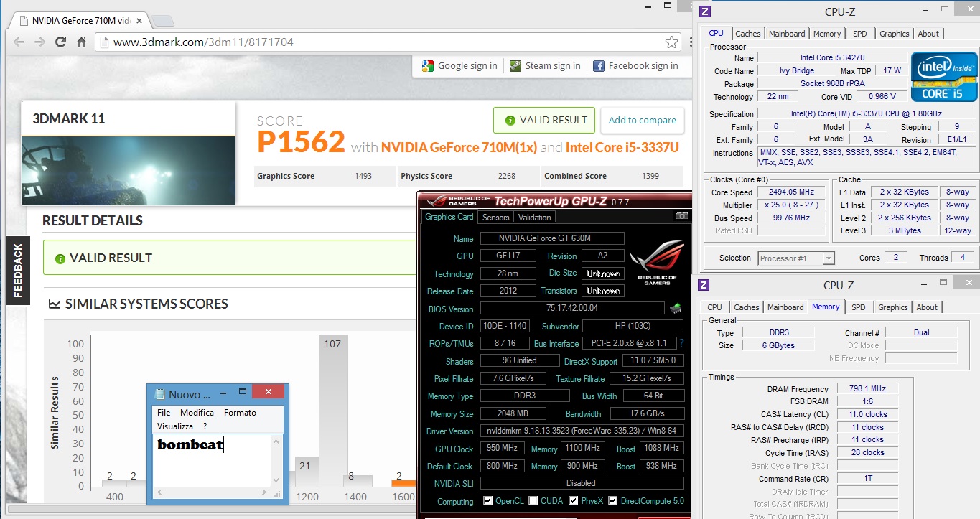Open About tab in top CPU-Z
This screenshot has width=980, height=519.
click(928, 34)
